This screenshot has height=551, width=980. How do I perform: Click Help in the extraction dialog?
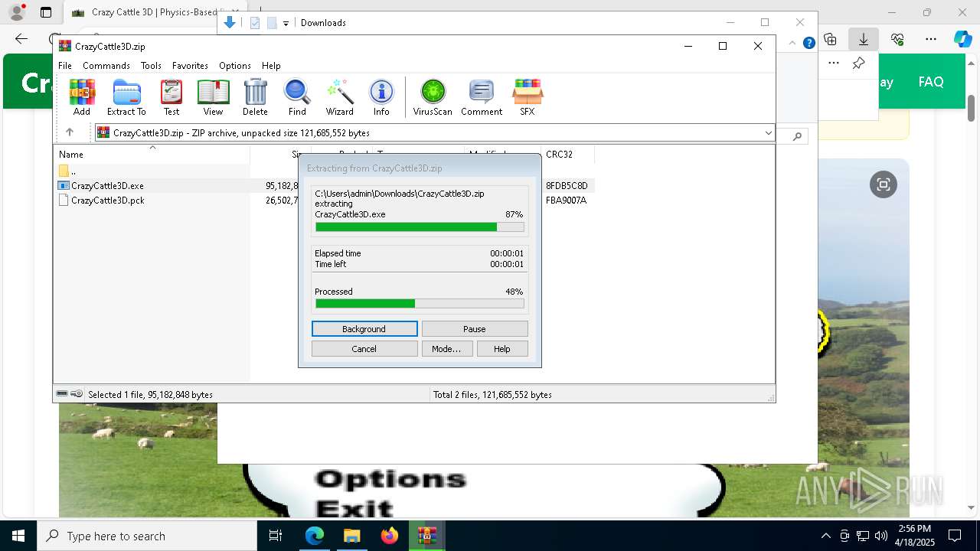click(502, 349)
